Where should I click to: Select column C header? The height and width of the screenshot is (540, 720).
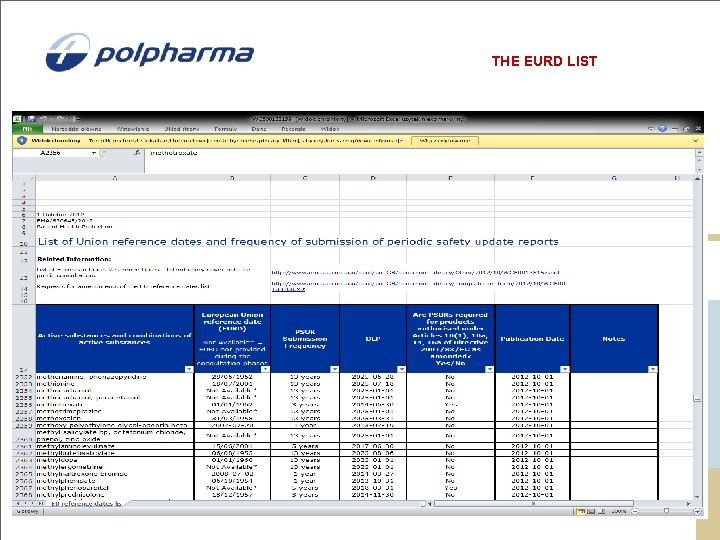pyautogui.click(x=305, y=178)
